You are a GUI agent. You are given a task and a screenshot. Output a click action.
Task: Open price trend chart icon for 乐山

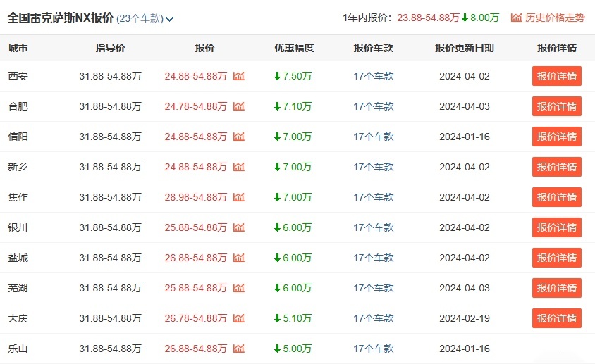coord(239,349)
